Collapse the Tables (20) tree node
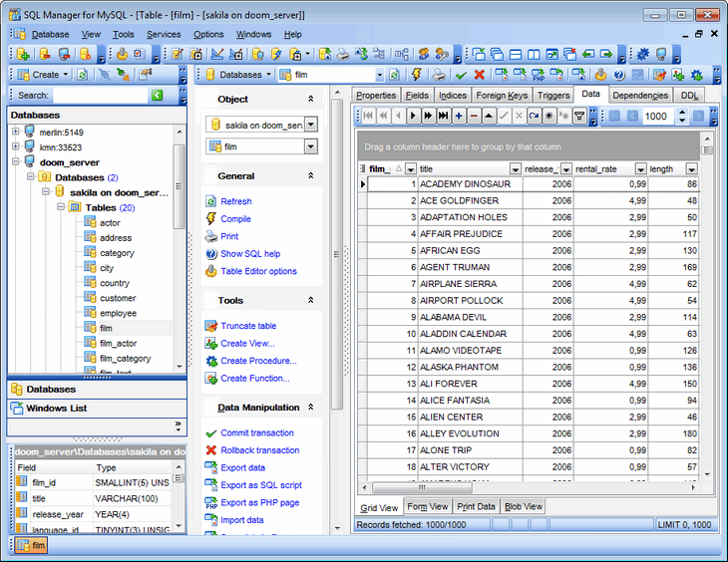This screenshot has width=728, height=562. (60, 208)
